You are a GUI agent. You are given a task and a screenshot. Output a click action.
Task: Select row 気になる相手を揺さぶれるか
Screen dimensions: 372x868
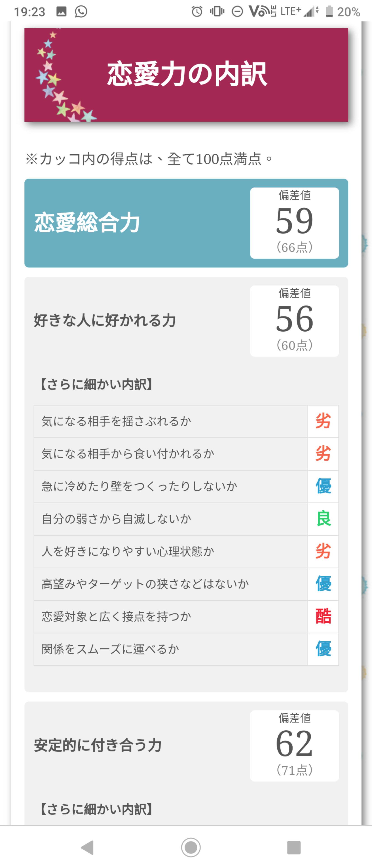186,422
